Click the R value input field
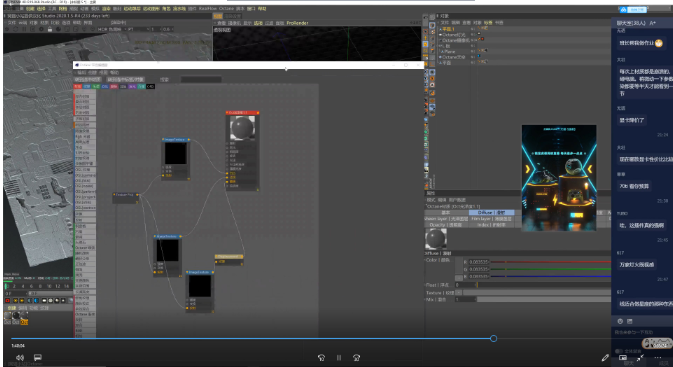This screenshot has width=673, height=367. point(478,261)
